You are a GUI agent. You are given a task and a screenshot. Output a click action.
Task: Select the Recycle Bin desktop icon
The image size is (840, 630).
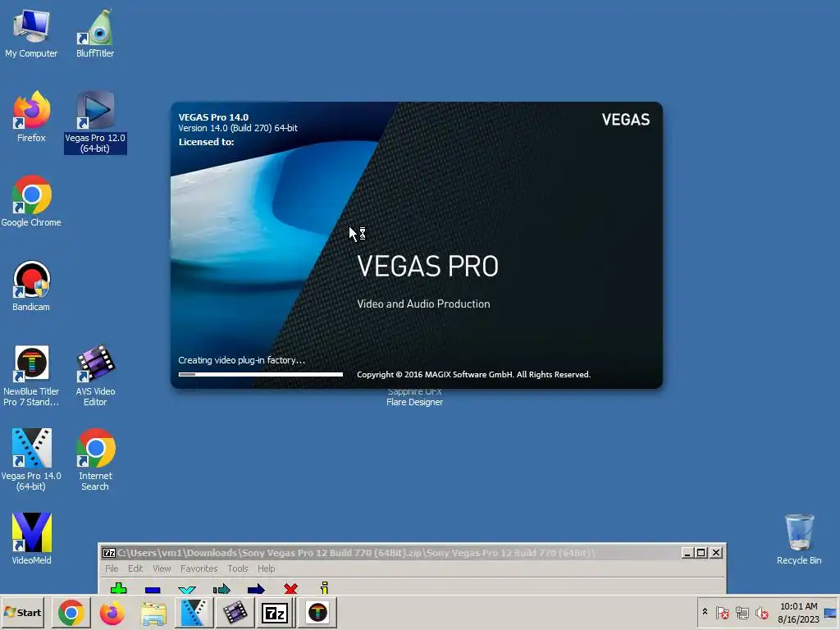pos(799,539)
